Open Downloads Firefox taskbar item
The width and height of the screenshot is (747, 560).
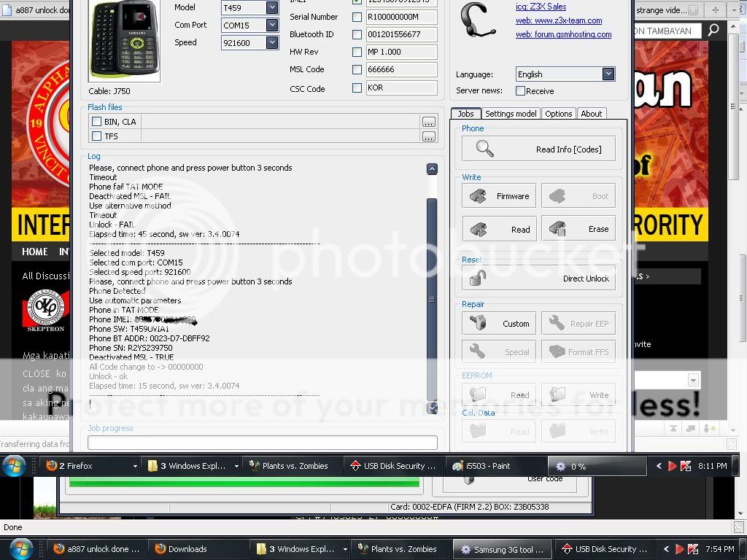(197, 549)
